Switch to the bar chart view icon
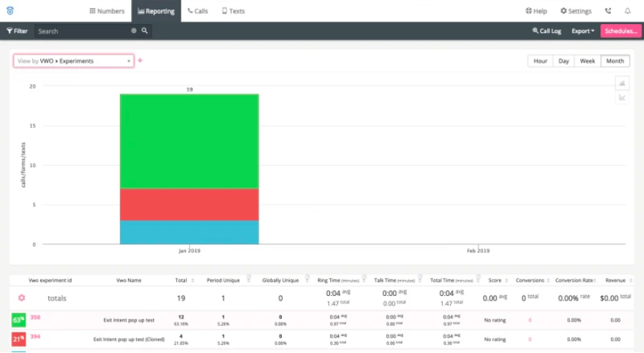 (622, 83)
